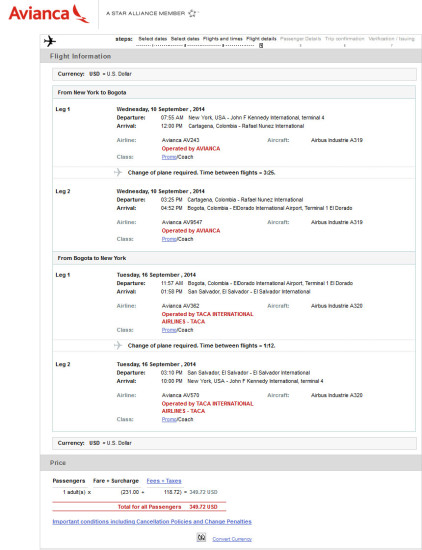Click 'From Bogota to New York' heading
This screenshot has height=550, width=422.
[x=92, y=258]
